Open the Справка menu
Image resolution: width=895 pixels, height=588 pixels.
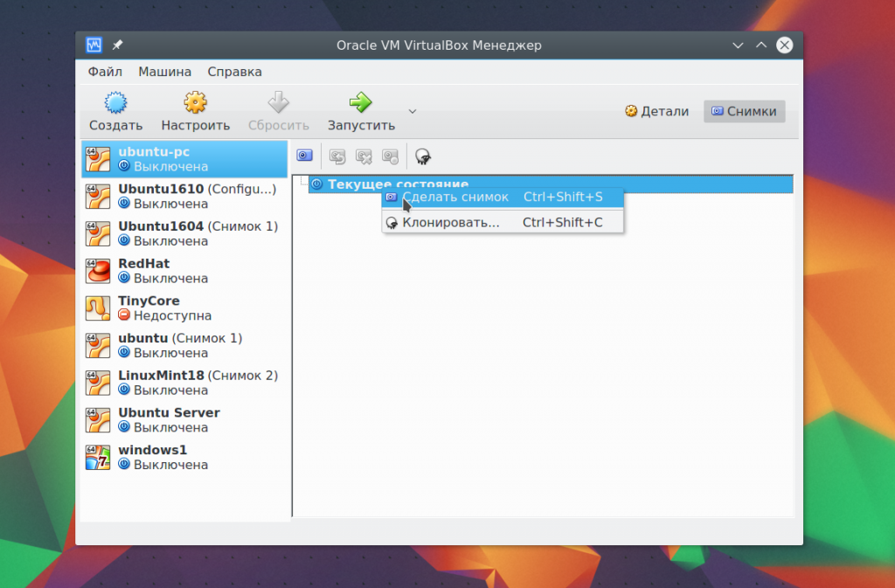click(x=234, y=72)
